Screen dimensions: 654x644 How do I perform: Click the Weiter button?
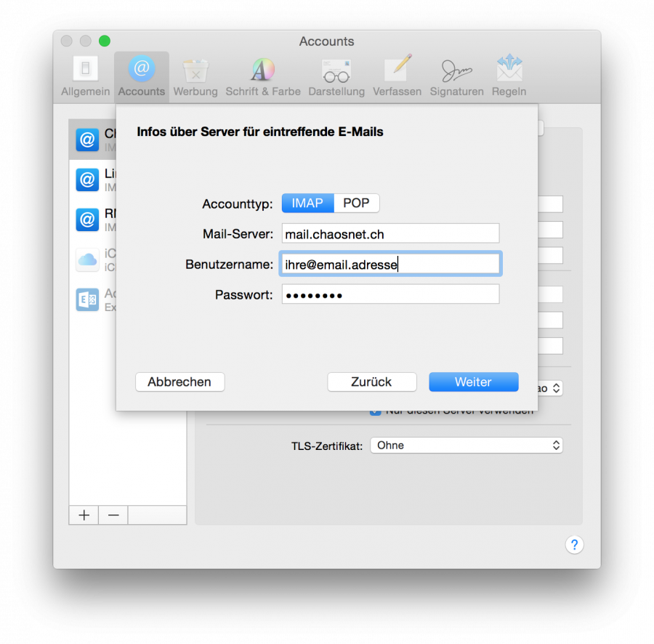coord(473,382)
